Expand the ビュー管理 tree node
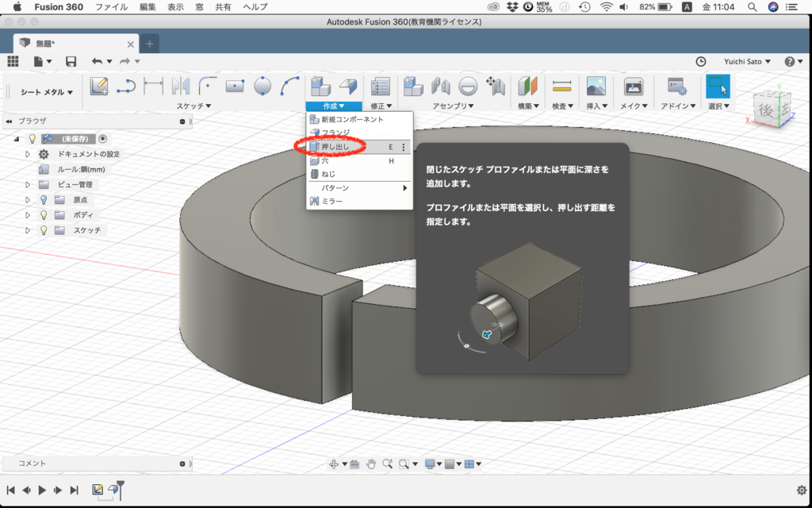 (x=28, y=184)
